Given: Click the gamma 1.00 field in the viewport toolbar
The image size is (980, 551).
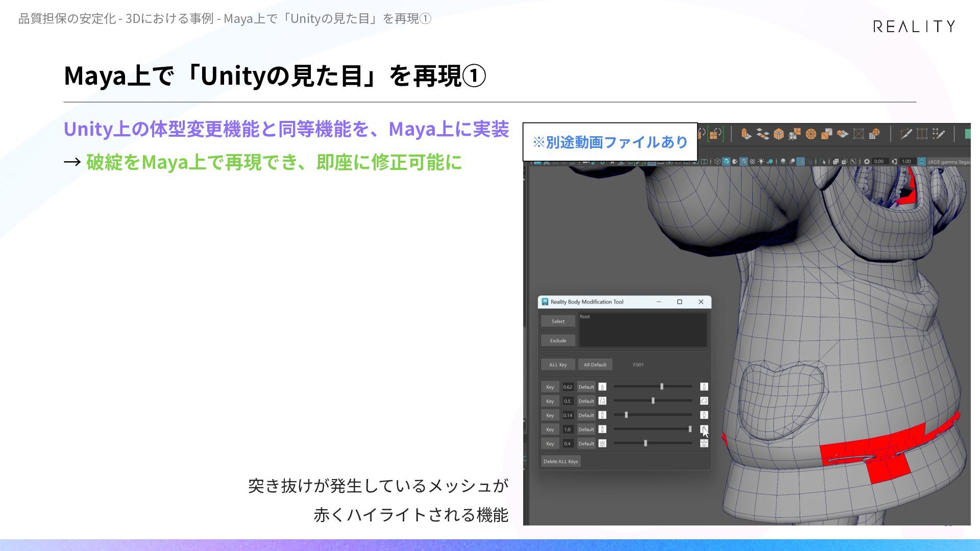Looking at the screenshot, I should coord(906,162).
